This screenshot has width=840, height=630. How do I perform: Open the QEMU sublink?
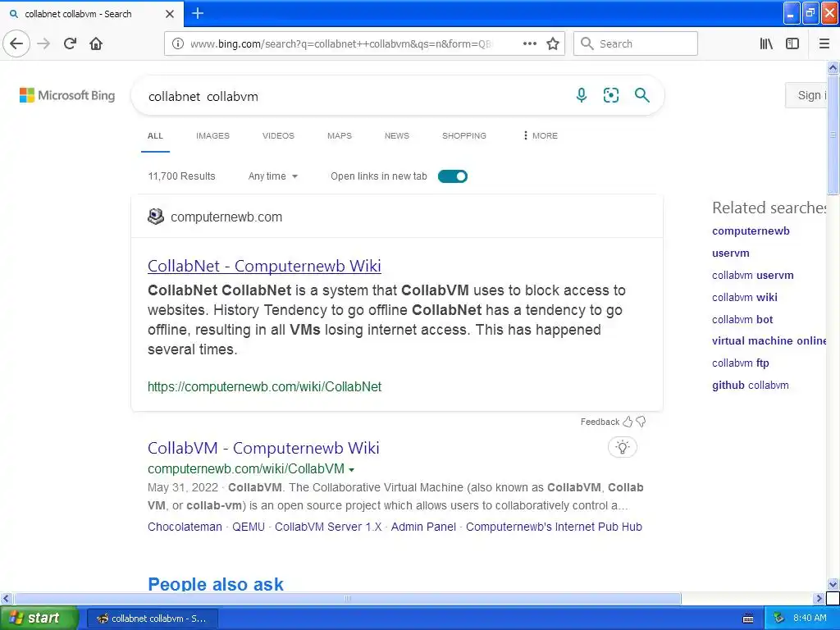[248, 527]
